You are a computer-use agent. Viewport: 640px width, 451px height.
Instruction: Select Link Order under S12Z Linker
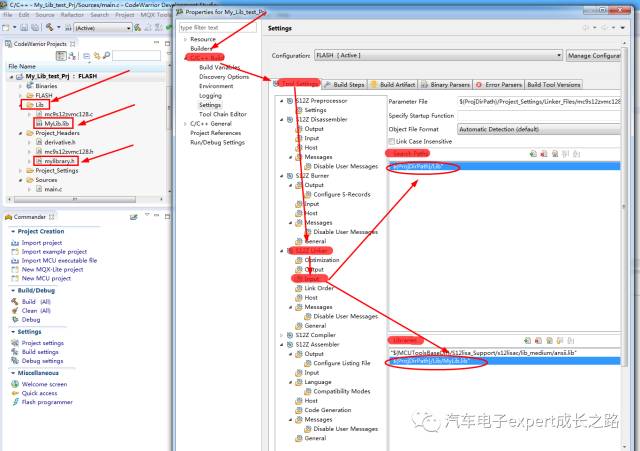click(319, 288)
